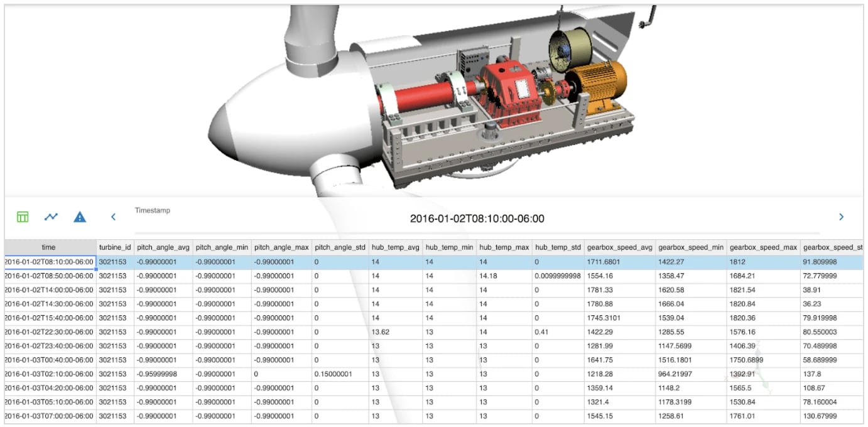Select the green data-table icon
The width and height of the screenshot is (868, 427).
point(22,216)
